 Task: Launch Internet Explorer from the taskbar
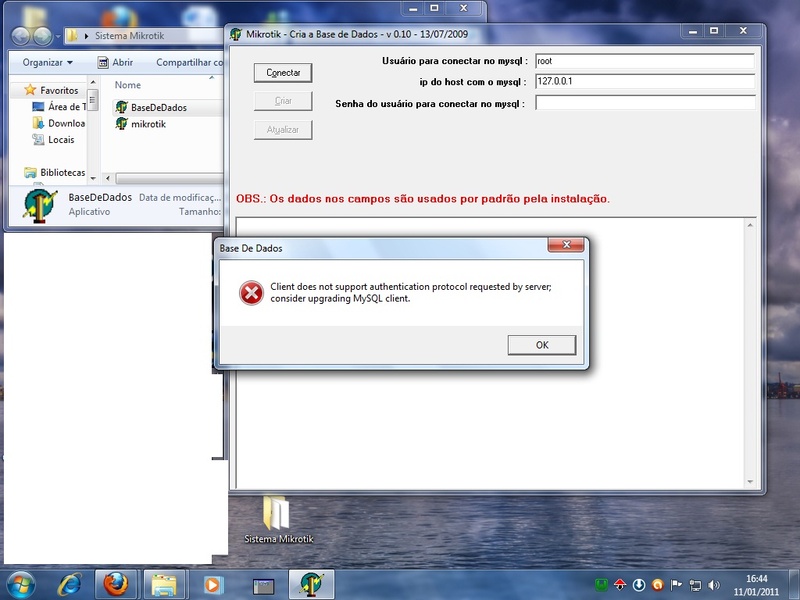coord(70,584)
